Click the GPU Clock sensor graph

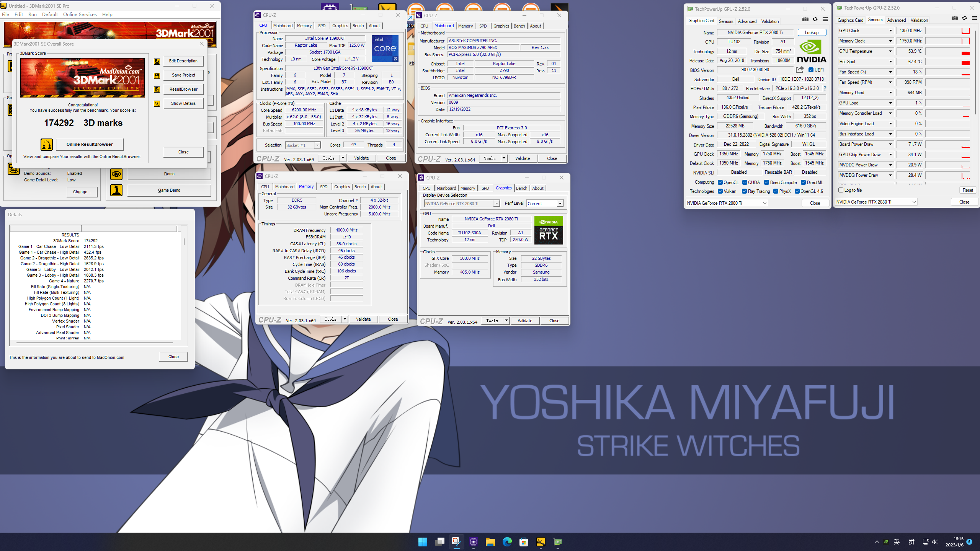948,31
